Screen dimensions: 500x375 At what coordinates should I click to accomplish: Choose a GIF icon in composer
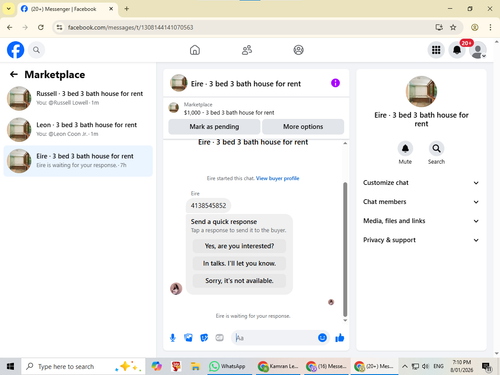click(x=219, y=338)
